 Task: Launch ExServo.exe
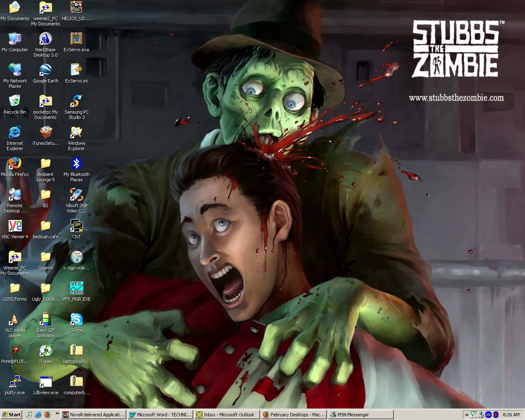click(76, 42)
